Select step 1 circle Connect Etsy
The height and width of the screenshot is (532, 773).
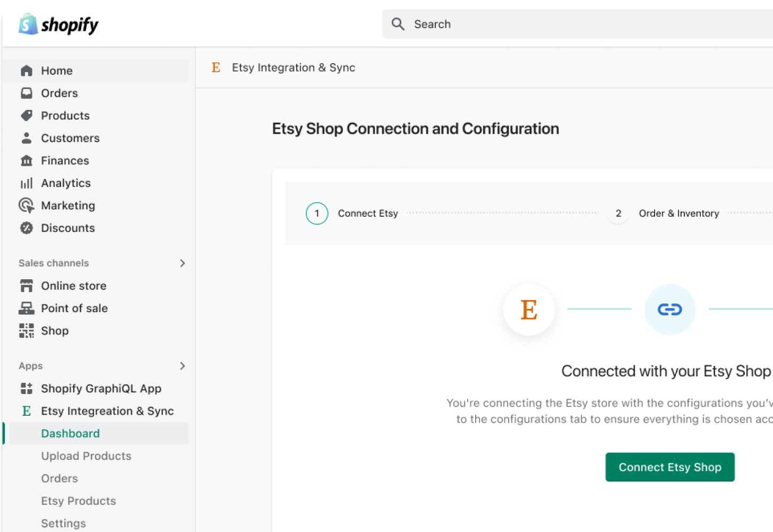(317, 213)
